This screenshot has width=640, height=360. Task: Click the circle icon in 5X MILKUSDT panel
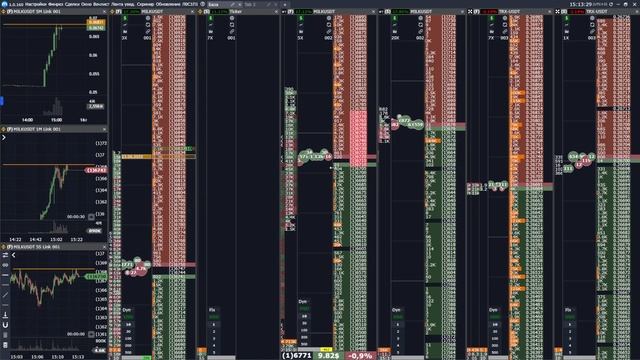(x=329, y=18)
